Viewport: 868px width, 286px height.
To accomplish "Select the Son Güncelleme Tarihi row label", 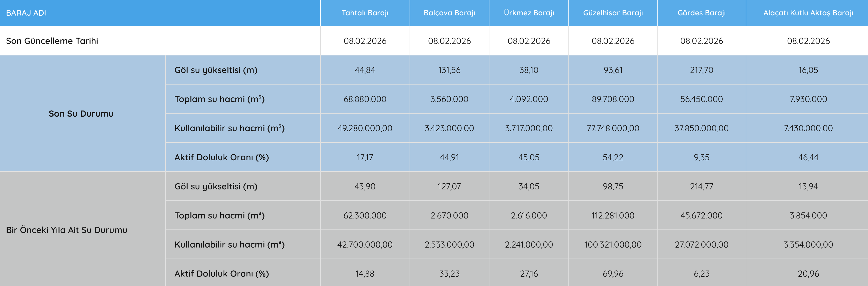I will 52,41.
